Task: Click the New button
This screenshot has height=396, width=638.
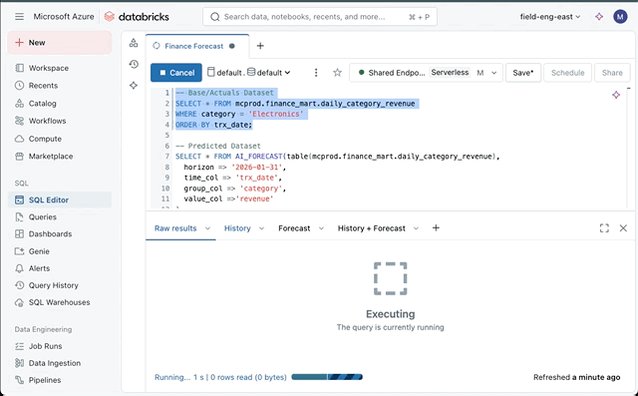Action: (59, 43)
